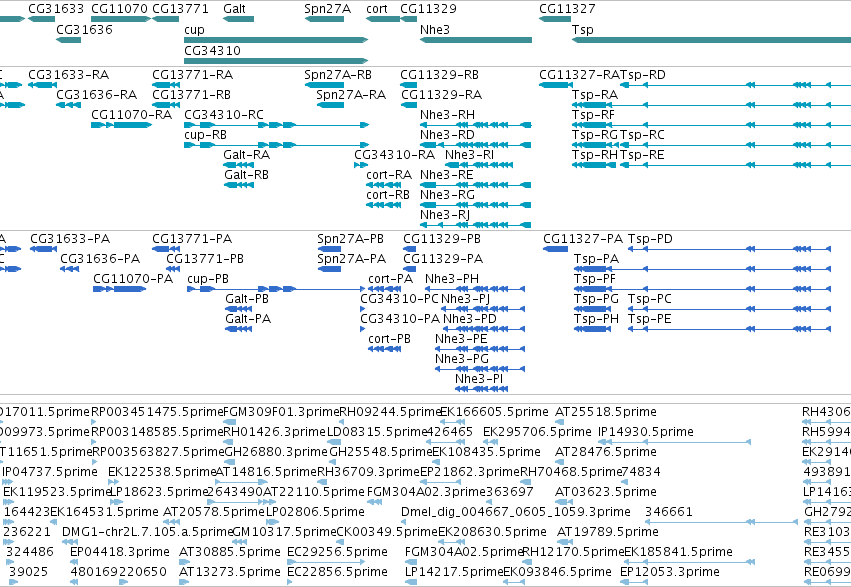Click transcript Spn27A-RA

point(331,105)
